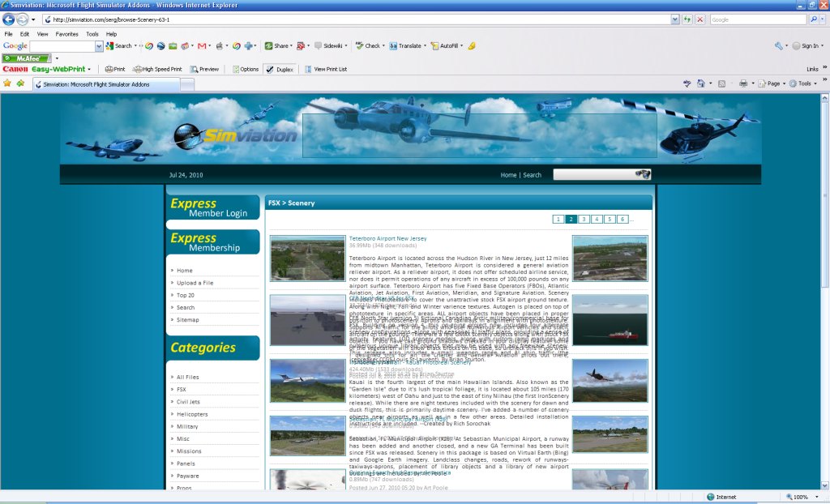Click the IE command bar printer icon
The height and width of the screenshot is (504, 830).
(x=743, y=83)
